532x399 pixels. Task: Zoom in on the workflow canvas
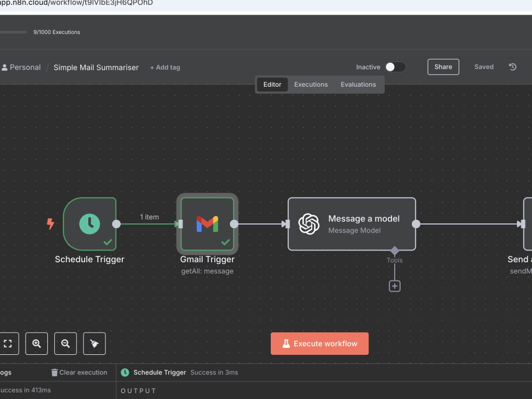pyautogui.click(x=37, y=343)
